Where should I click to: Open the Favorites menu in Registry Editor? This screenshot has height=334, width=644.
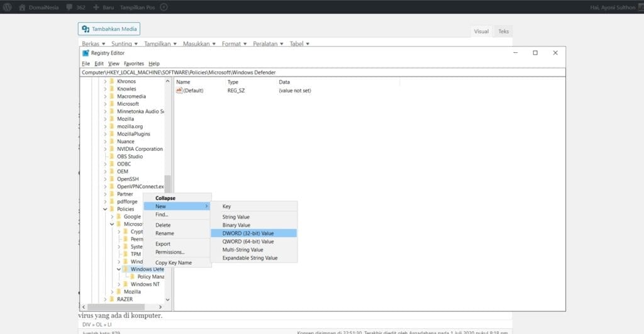click(133, 64)
